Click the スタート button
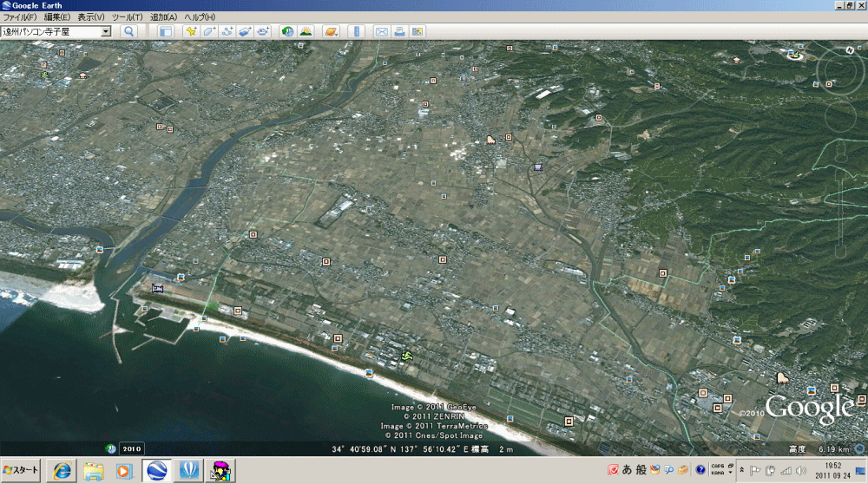The height and width of the screenshot is (484, 868). [21, 470]
